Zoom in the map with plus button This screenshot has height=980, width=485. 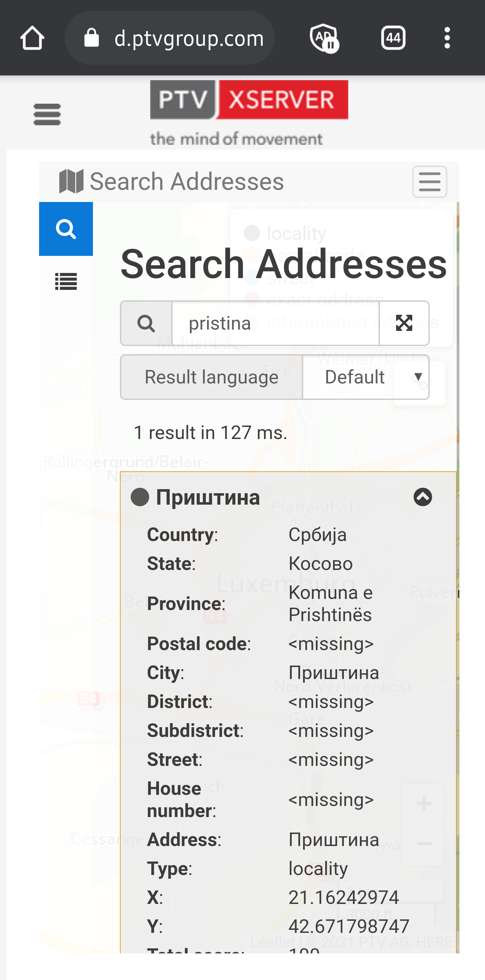(x=424, y=804)
